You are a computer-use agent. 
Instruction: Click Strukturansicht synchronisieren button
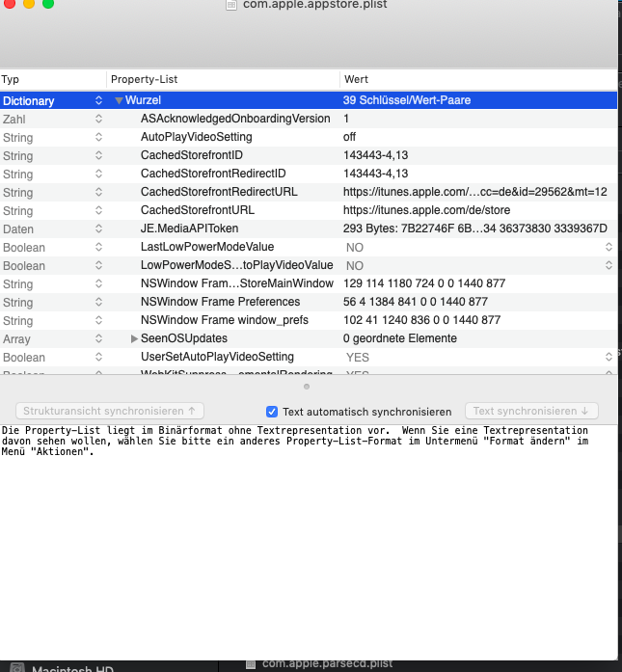click(110, 411)
